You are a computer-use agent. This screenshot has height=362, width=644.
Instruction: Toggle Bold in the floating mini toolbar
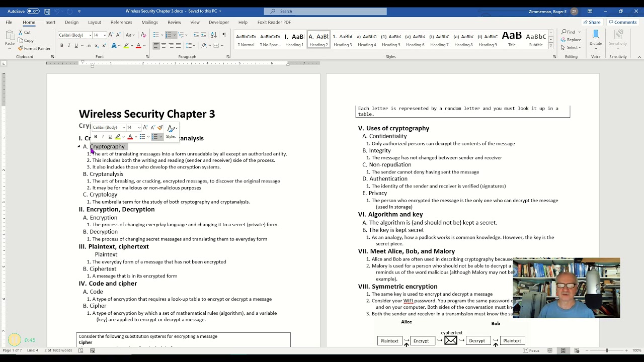click(x=96, y=137)
